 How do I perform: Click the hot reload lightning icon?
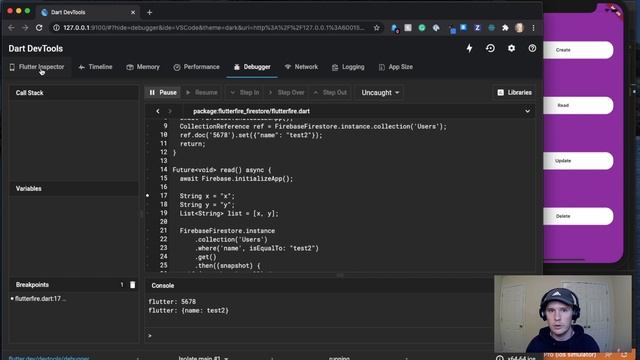pyautogui.click(x=469, y=48)
